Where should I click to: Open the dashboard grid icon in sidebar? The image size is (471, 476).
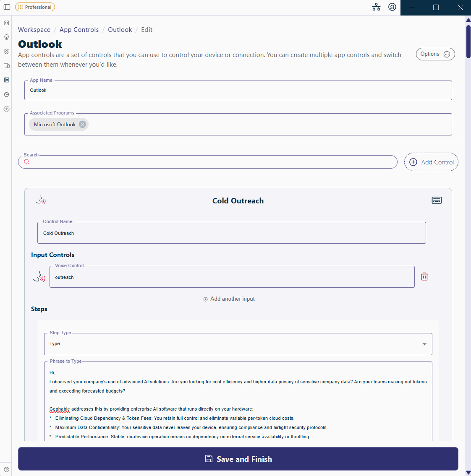point(6,23)
